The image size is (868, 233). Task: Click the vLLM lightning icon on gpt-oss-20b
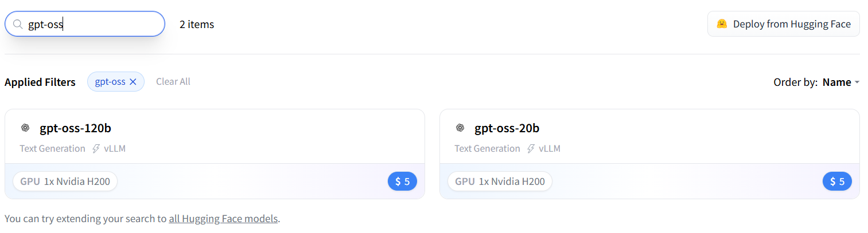(x=531, y=149)
